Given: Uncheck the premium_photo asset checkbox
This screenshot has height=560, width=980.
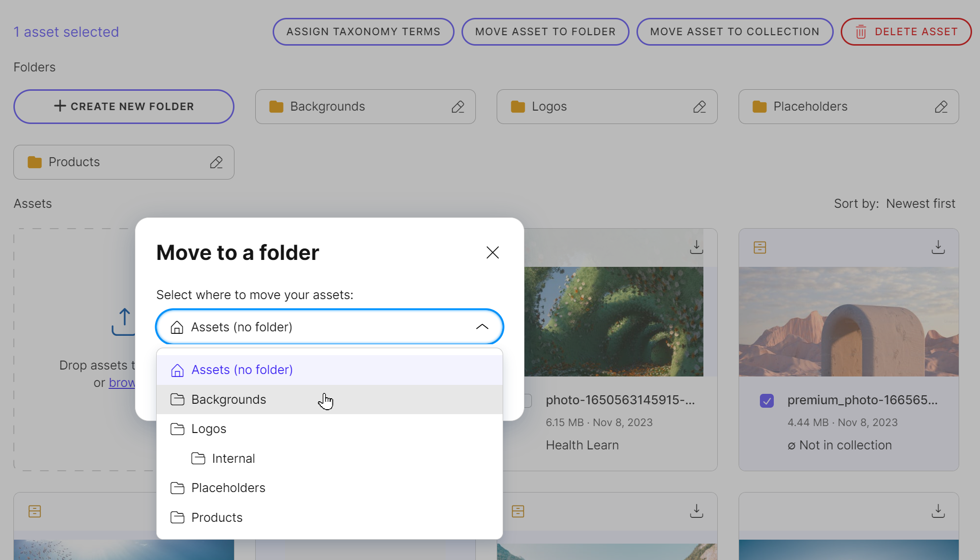Looking at the screenshot, I should point(766,401).
